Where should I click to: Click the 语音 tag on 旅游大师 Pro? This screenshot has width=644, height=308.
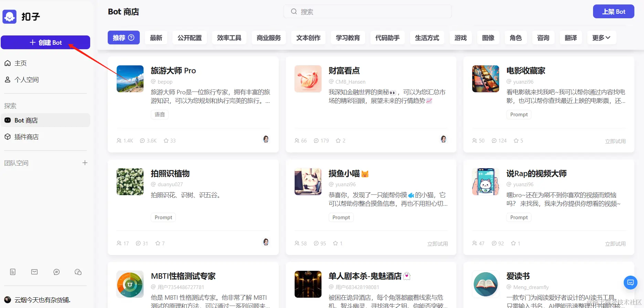[160, 115]
